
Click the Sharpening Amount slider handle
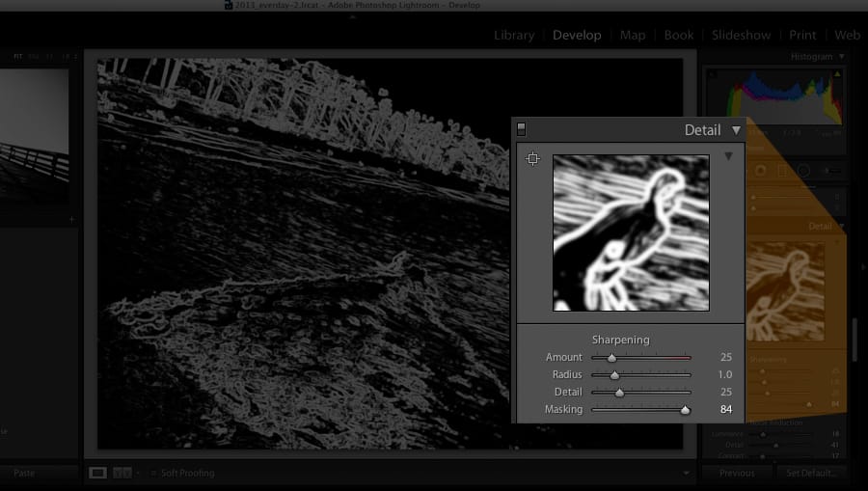click(611, 358)
